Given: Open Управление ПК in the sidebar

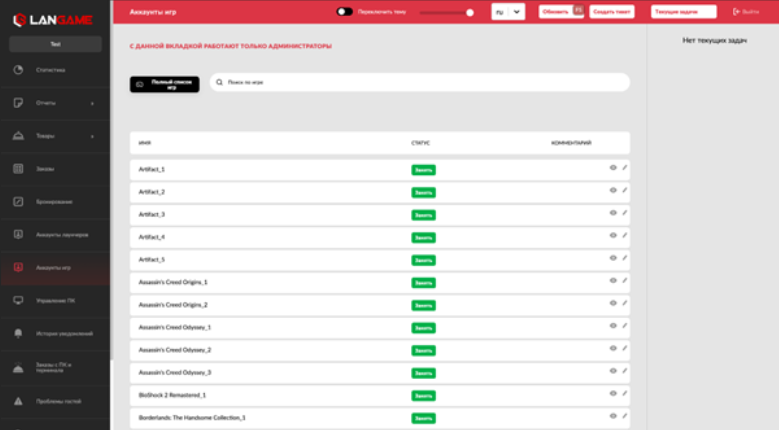Looking at the screenshot, I should coord(55,300).
